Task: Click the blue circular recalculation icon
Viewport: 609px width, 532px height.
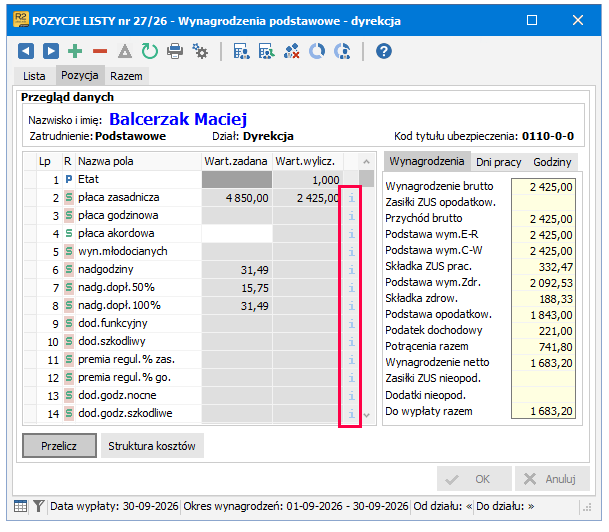Action: pos(317,51)
